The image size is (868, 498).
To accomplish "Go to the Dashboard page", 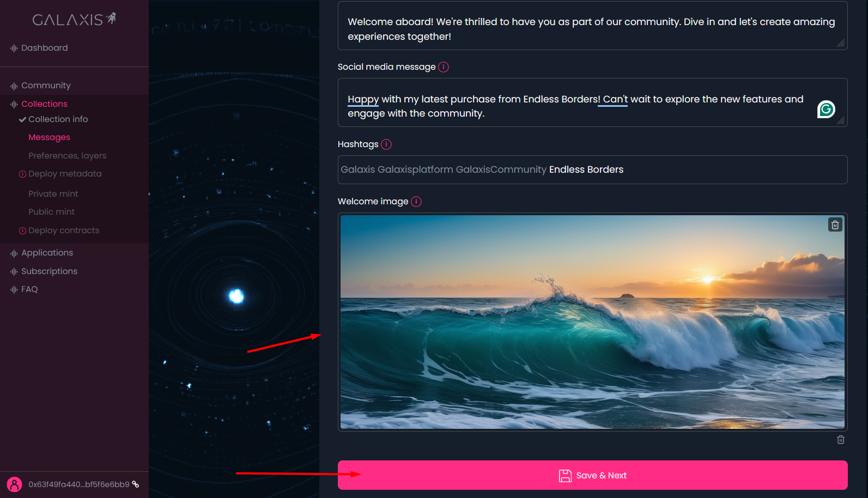I will tap(44, 48).
